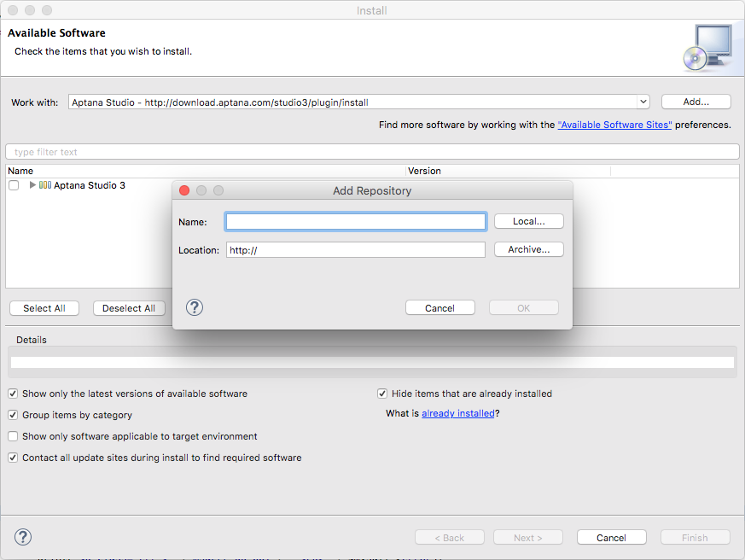Click the Name column header
Viewport: 745px width, 560px height.
(x=206, y=171)
